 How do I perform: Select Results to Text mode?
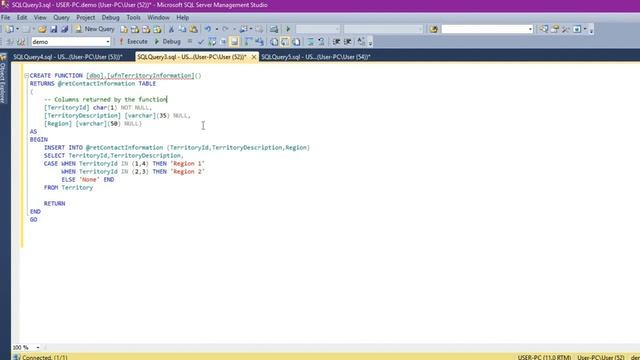pyautogui.click(x=274, y=42)
